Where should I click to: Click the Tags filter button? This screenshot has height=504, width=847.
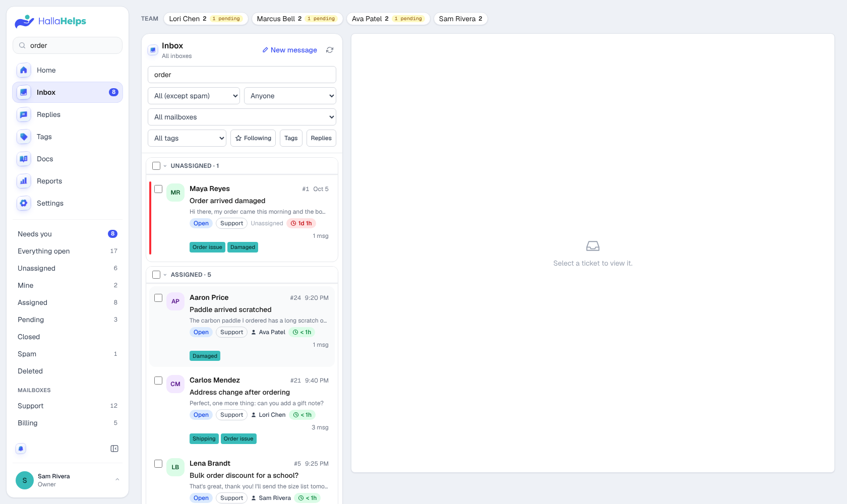coord(291,138)
